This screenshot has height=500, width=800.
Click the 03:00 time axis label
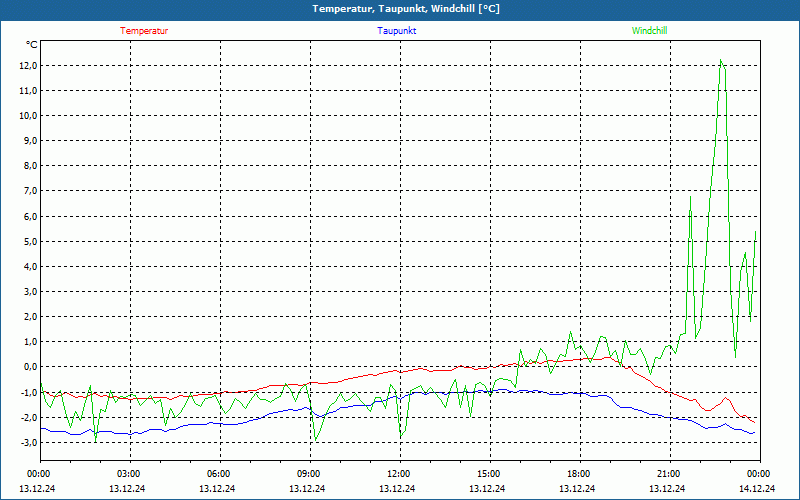pyautogui.click(x=131, y=474)
